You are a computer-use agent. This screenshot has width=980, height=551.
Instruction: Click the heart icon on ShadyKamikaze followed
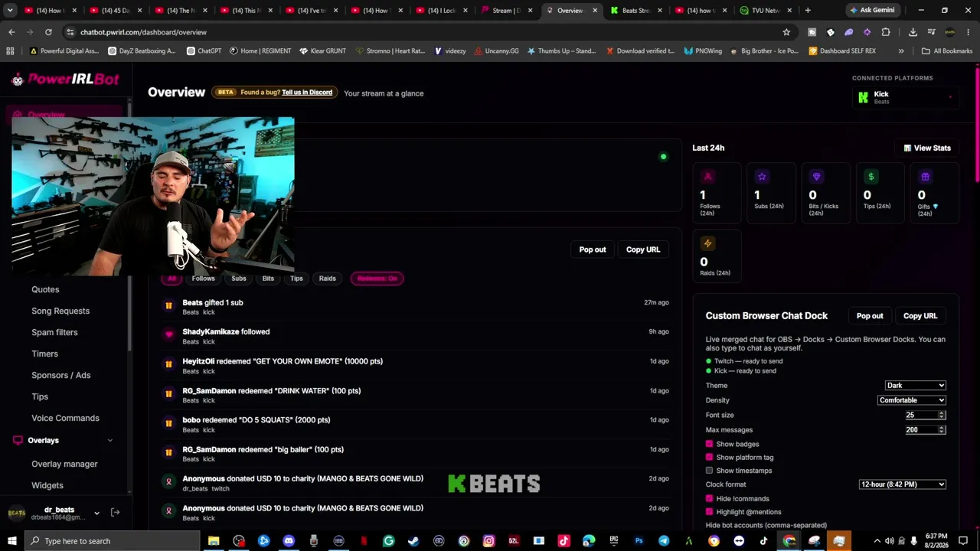168,334
